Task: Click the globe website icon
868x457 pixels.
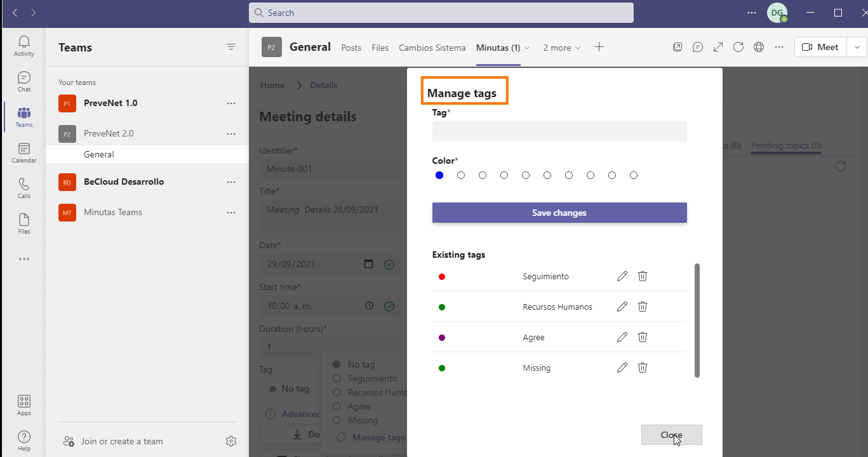Action: coord(759,47)
